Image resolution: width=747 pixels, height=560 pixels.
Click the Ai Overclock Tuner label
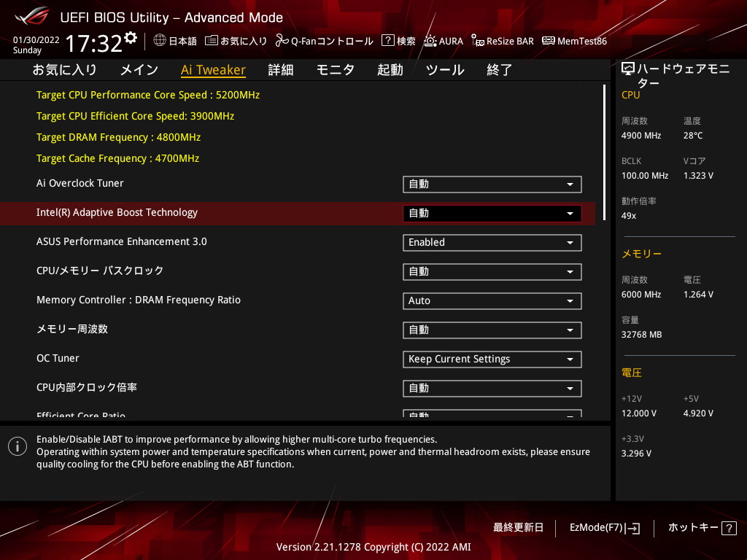point(80,183)
